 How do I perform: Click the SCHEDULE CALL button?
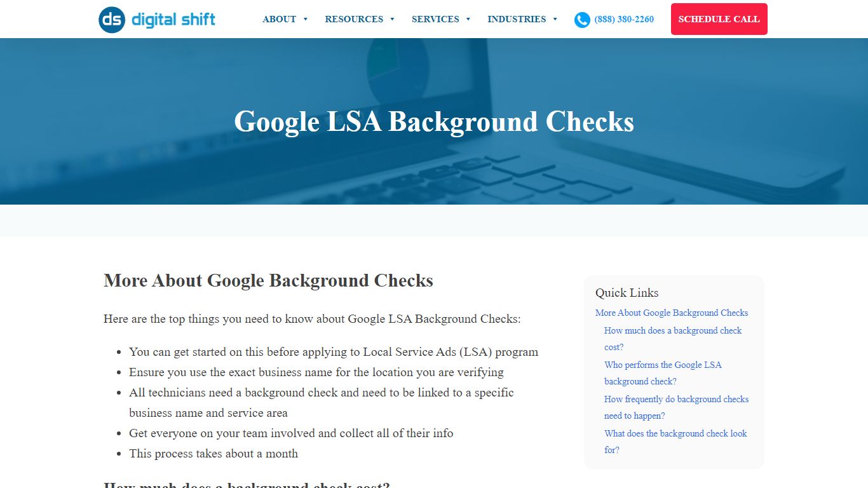[719, 19]
